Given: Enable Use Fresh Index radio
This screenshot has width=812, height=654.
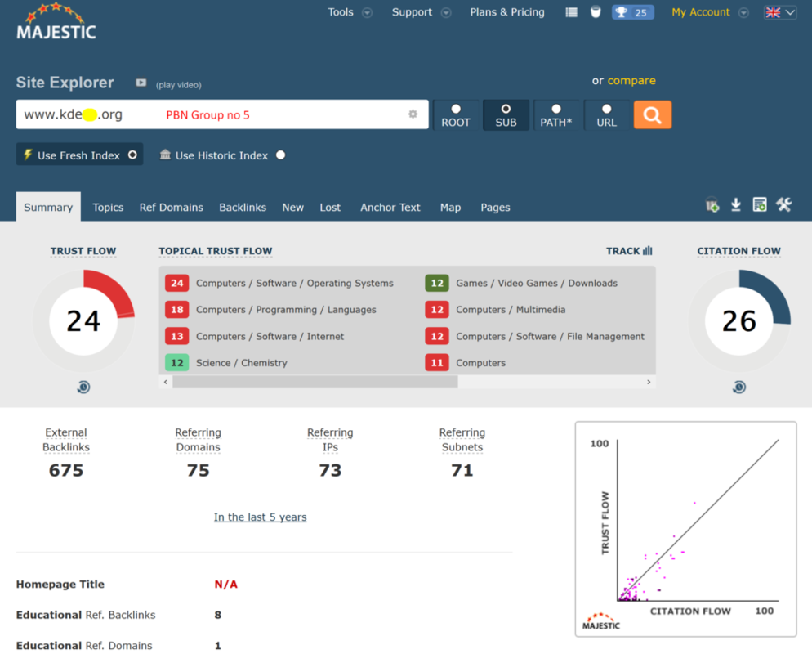Looking at the screenshot, I should pos(132,155).
